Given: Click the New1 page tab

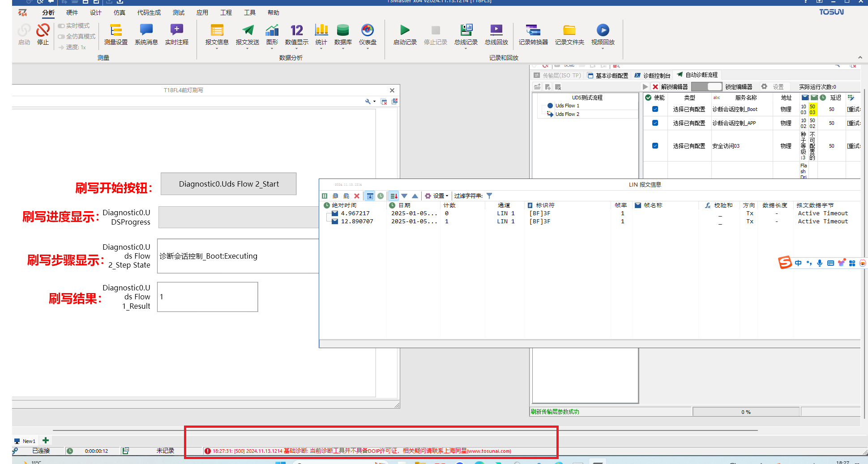Looking at the screenshot, I should pyautogui.click(x=25, y=441).
